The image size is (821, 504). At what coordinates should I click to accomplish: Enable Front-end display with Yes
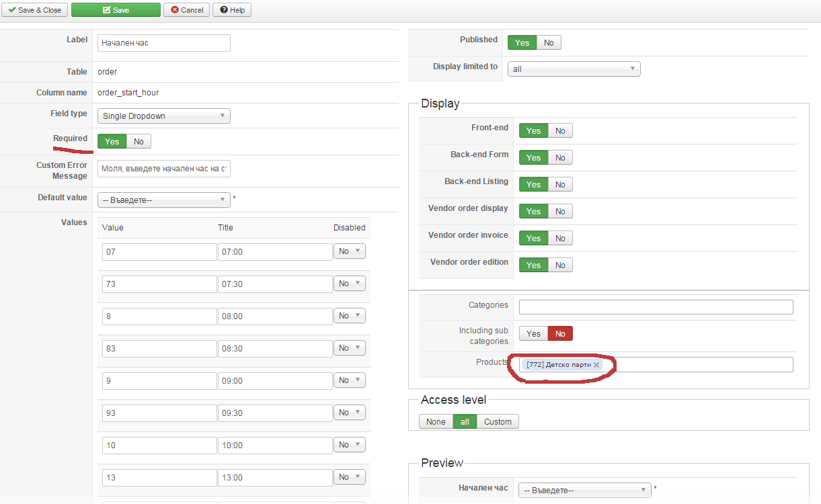pyautogui.click(x=533, y=131)
